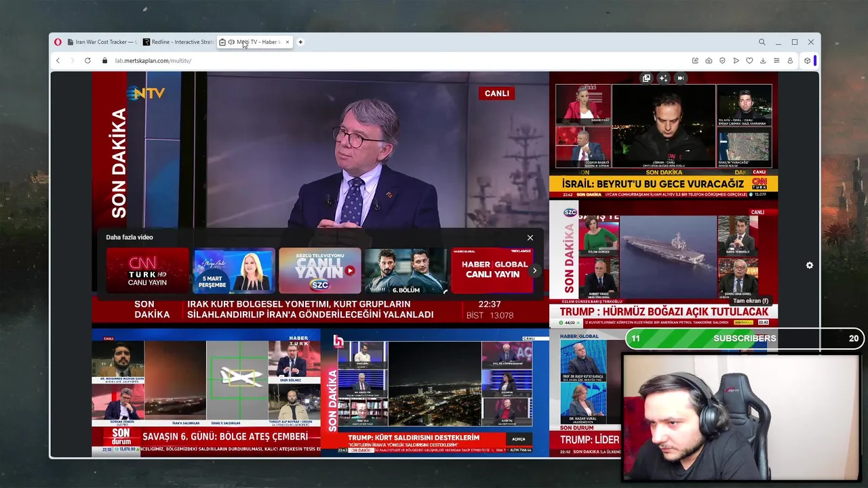Open Easy Setup menu icon
The width and height of the screenshot is (868, 488).
click(x=776, y=60)
